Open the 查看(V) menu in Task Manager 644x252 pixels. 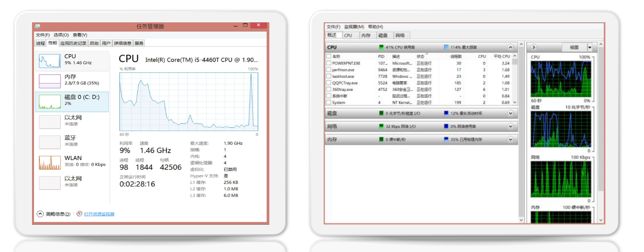tap(80, 35)
